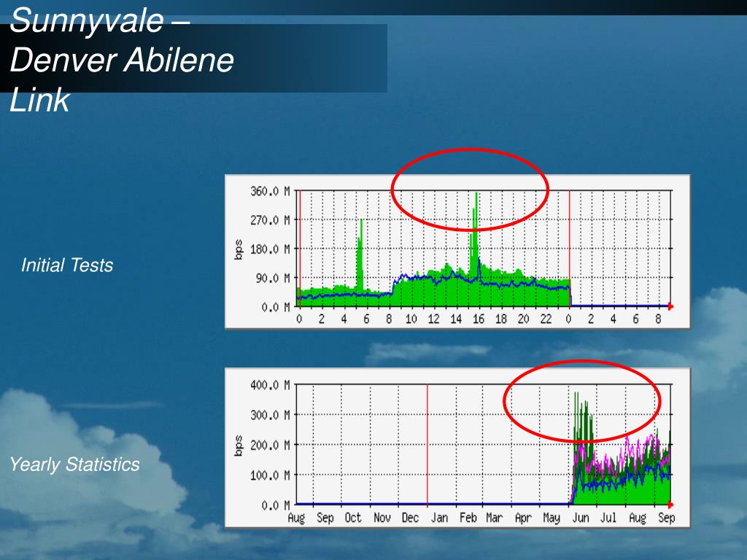The height and width of the screenshot is (560, 747).
Task: Click the "100.0 M" axis value
Action: coord(270,475)
